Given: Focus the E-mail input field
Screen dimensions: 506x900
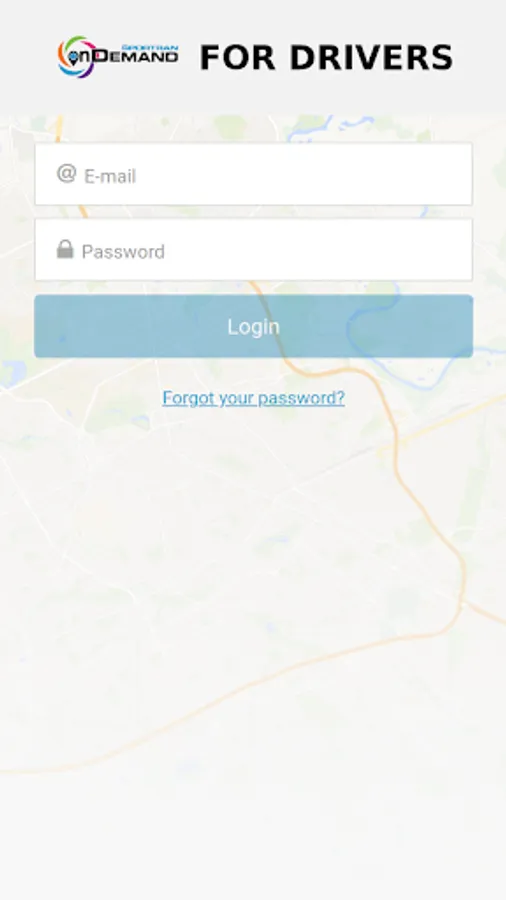Looking at the screenshot, I should (x=254, y=174).
